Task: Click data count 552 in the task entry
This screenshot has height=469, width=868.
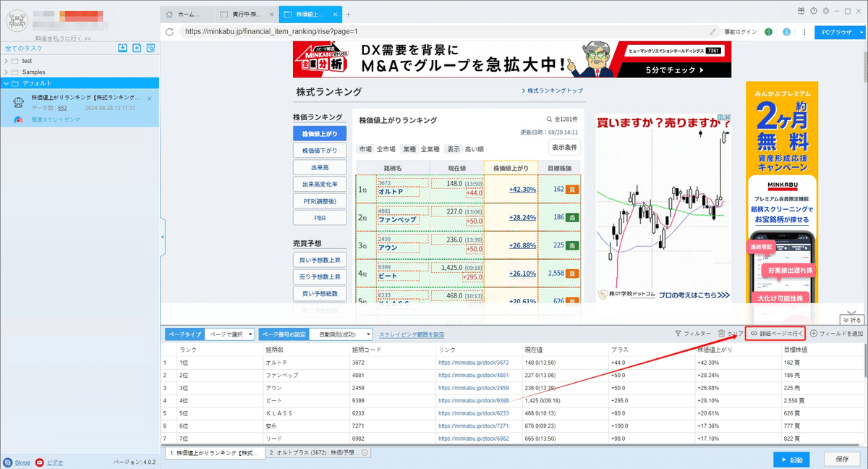Action: (62, 108)
